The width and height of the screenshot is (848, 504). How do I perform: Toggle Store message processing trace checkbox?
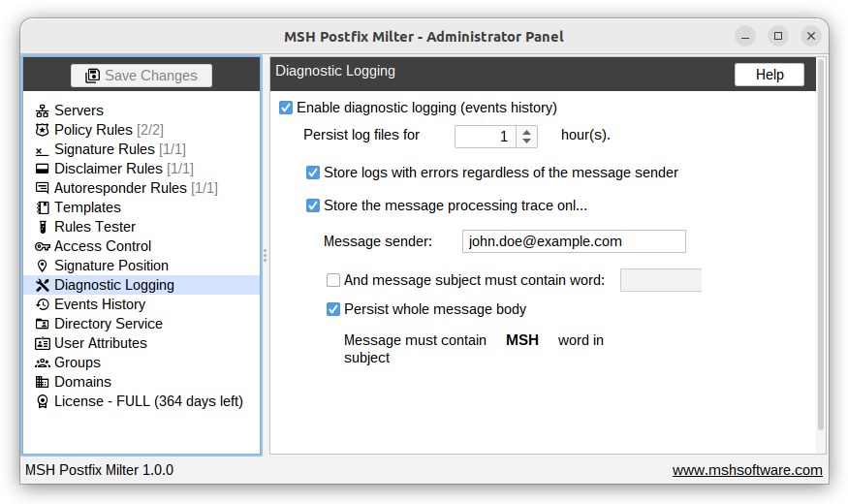(313, 205)
